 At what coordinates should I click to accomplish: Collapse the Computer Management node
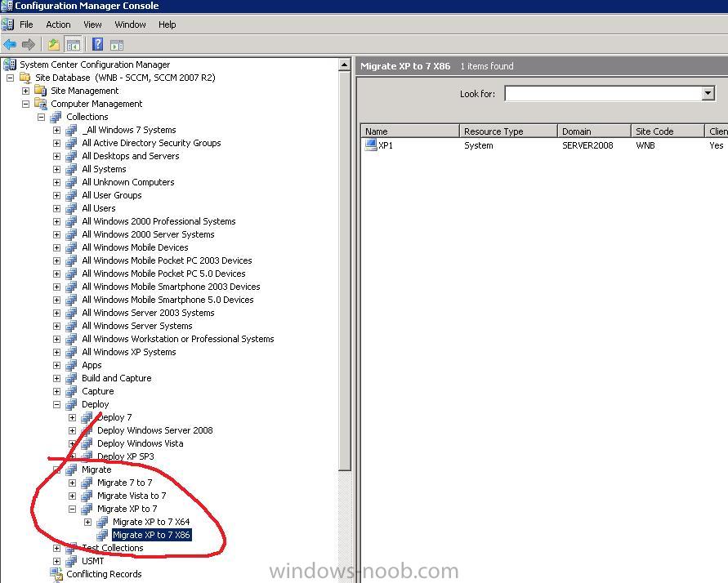pyautogui.click(x=25, y=104)
